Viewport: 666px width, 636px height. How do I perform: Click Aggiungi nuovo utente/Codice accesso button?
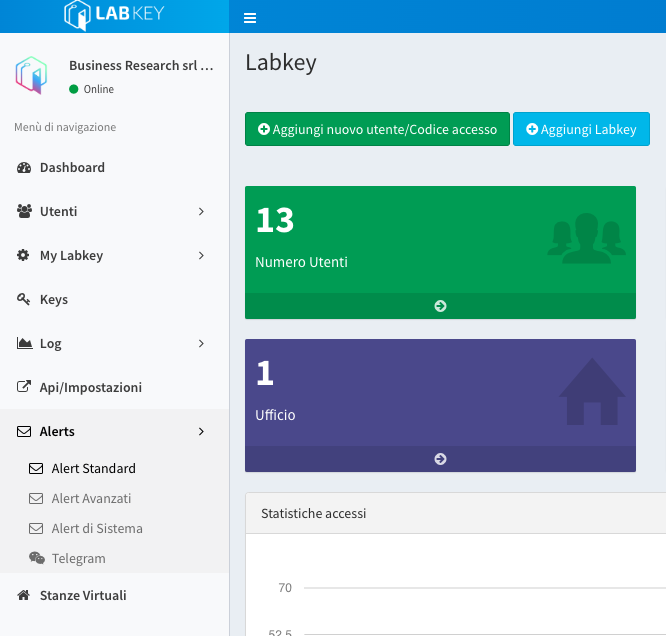click(377, 129)
